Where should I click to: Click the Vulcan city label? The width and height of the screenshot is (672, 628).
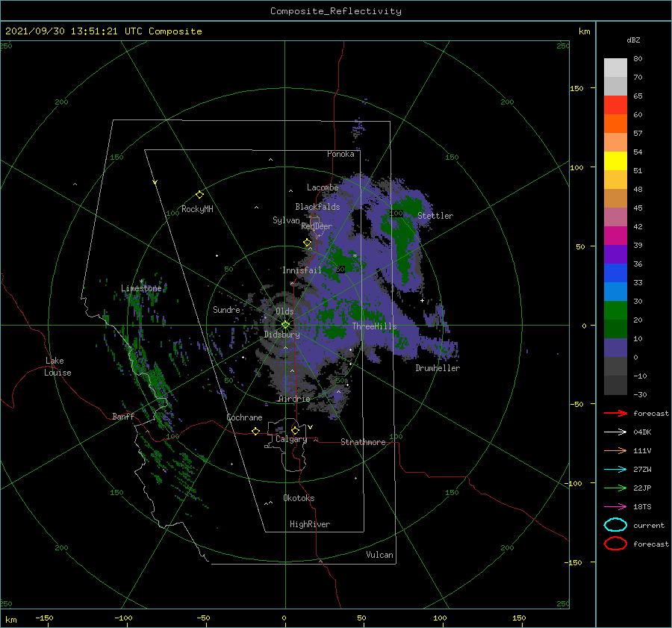pyautogui.click(x=380, y=555)
